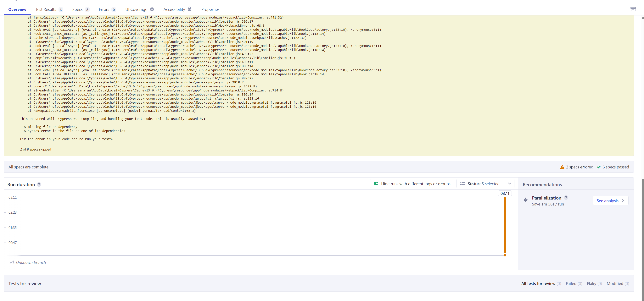Click the Parallelization lightning bolt icon

pos(526,200)
